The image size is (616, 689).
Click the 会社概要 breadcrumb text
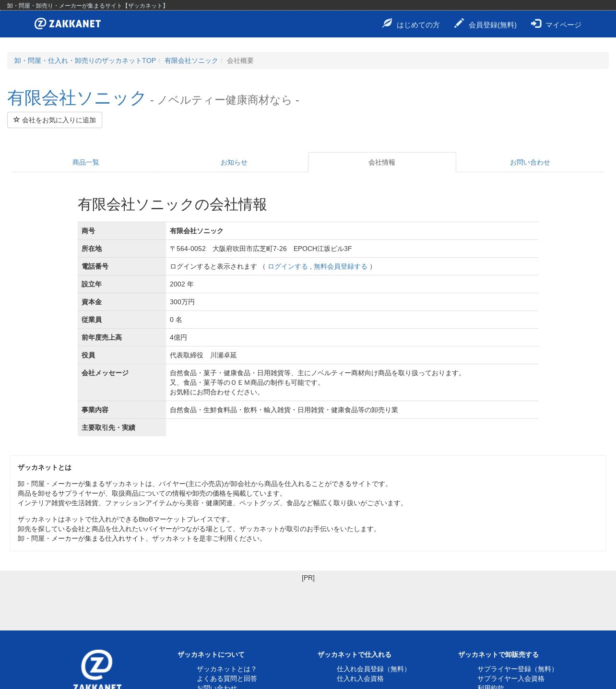point(240,60)
